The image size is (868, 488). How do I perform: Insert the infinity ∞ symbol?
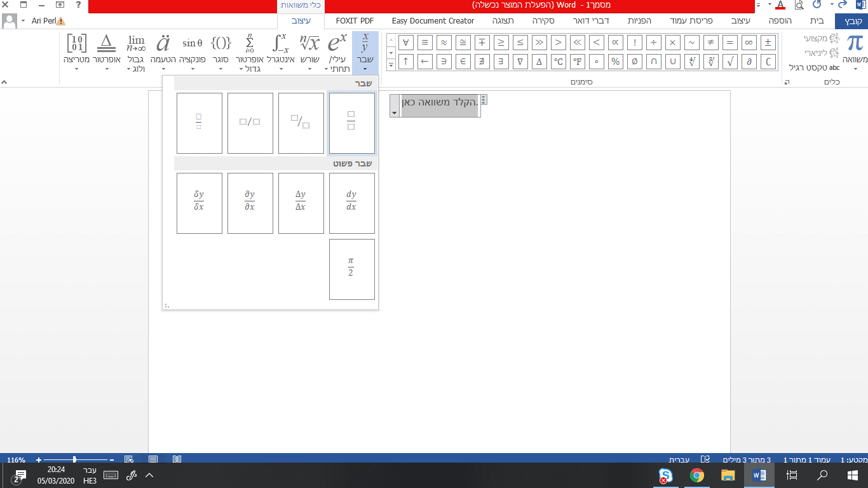pyautogui.click(x=749, y=43)
